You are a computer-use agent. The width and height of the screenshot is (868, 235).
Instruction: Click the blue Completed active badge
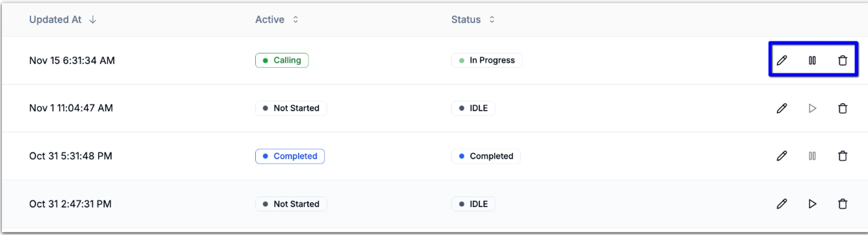[x=290, y=156]
